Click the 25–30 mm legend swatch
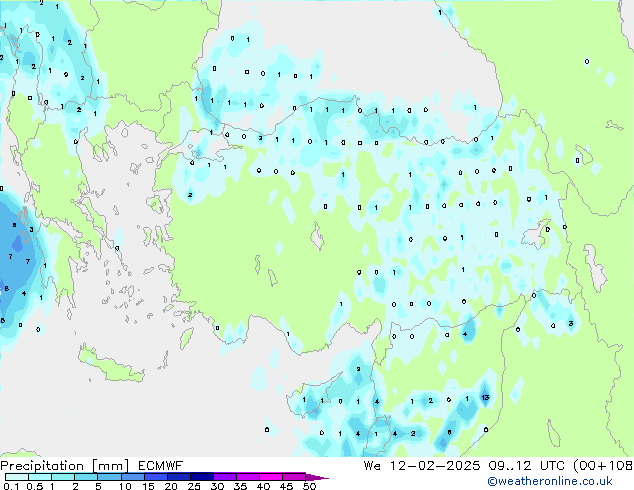634x490 pixels. tap(201, 477)
